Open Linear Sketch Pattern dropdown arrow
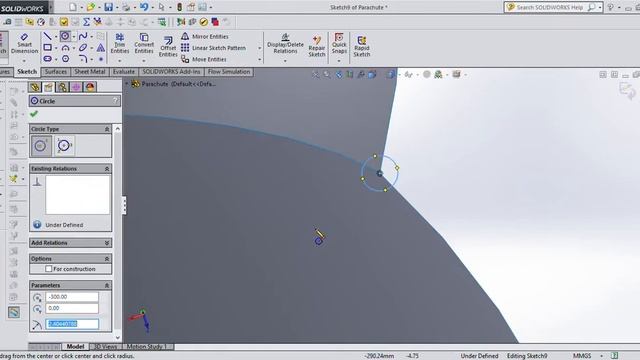The height and width of the screenshot is (360, 640). (260, 48)
